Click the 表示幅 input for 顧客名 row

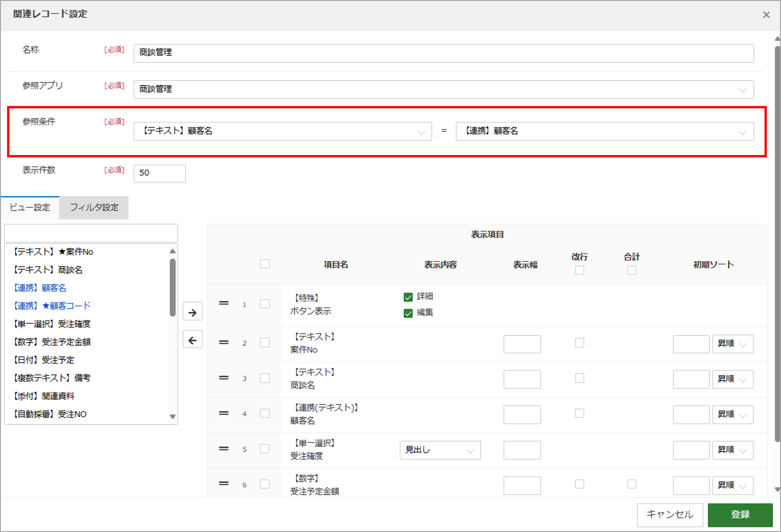coord(522,415)
